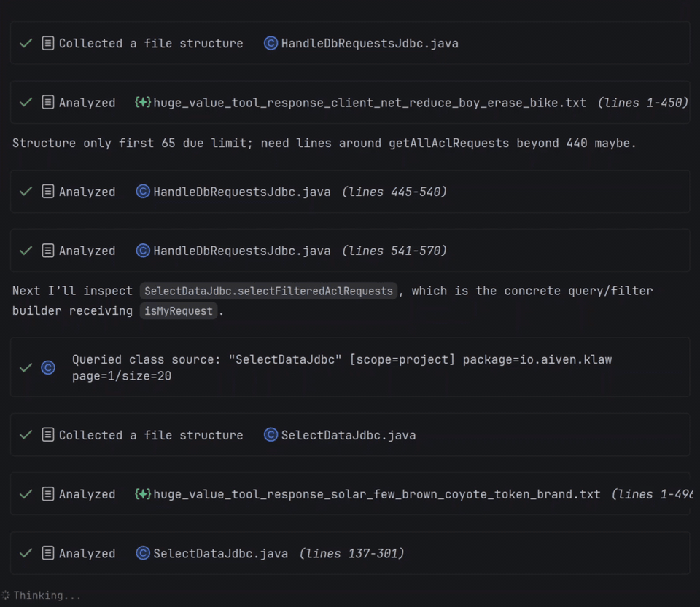
Task: Click checkmark in Queried class source row
Action: pos(26,367)
